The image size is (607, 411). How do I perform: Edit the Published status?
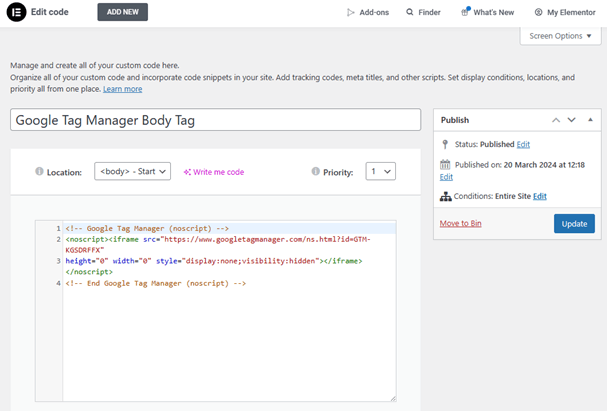[523, 144]
